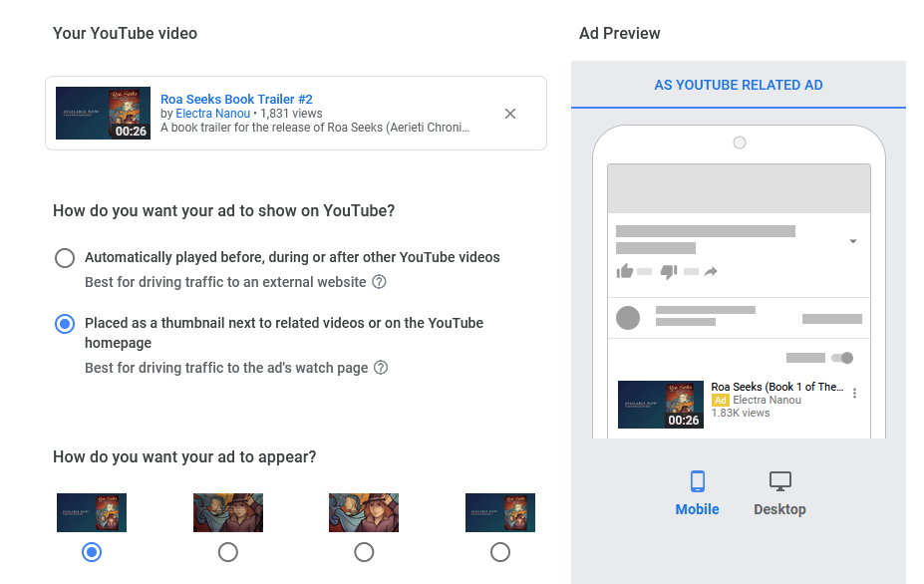Select the Mobile preview device icon
924x584 pixels.
(x=697, y=482)
